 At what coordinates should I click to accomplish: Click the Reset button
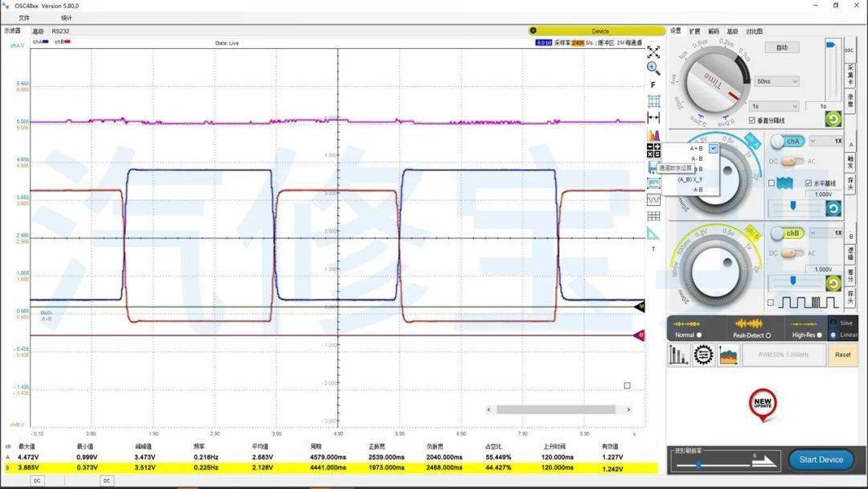[842, 355]
